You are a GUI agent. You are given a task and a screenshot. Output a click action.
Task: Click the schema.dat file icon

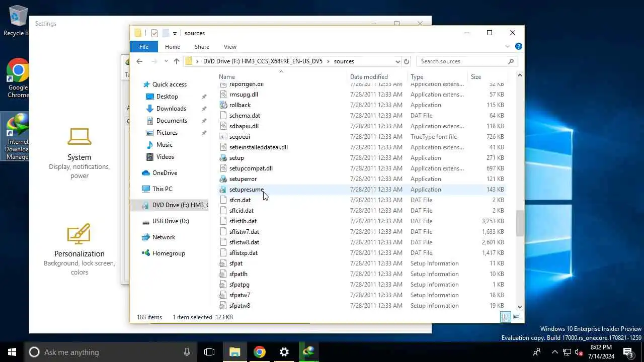click(224, 116)
